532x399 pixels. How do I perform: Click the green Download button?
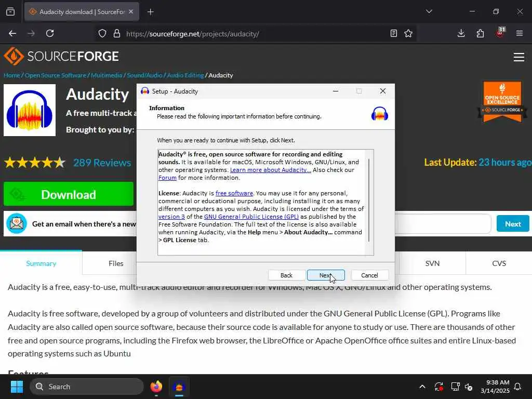[69, 194]
